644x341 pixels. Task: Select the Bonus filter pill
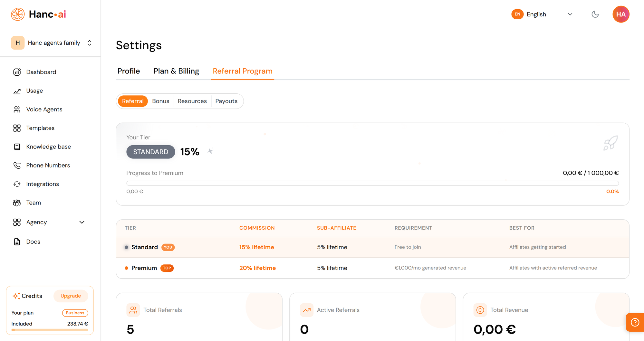tap(160, 101)
